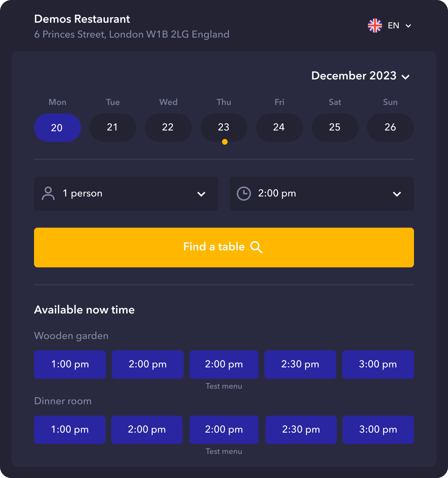Pick Dinner room 3:00 pm slot

(378, 430)
